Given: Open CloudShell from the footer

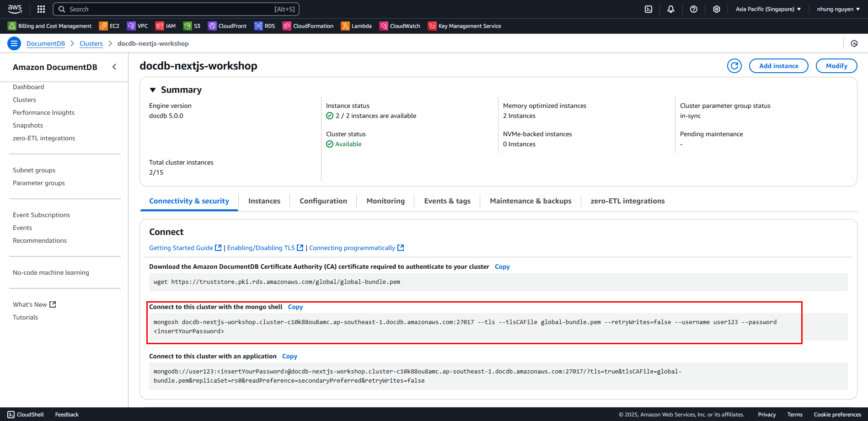Looking at the screenshot, I should (x=26, y=415).
